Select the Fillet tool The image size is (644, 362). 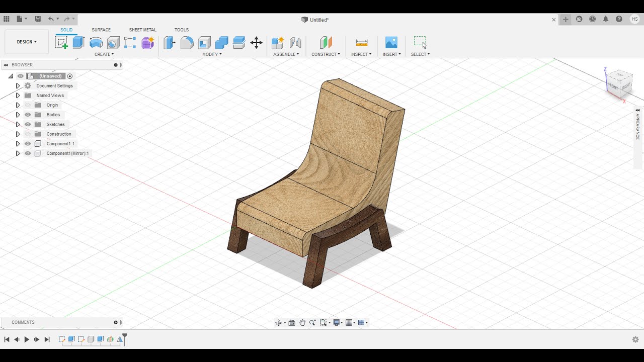[187, 43]
